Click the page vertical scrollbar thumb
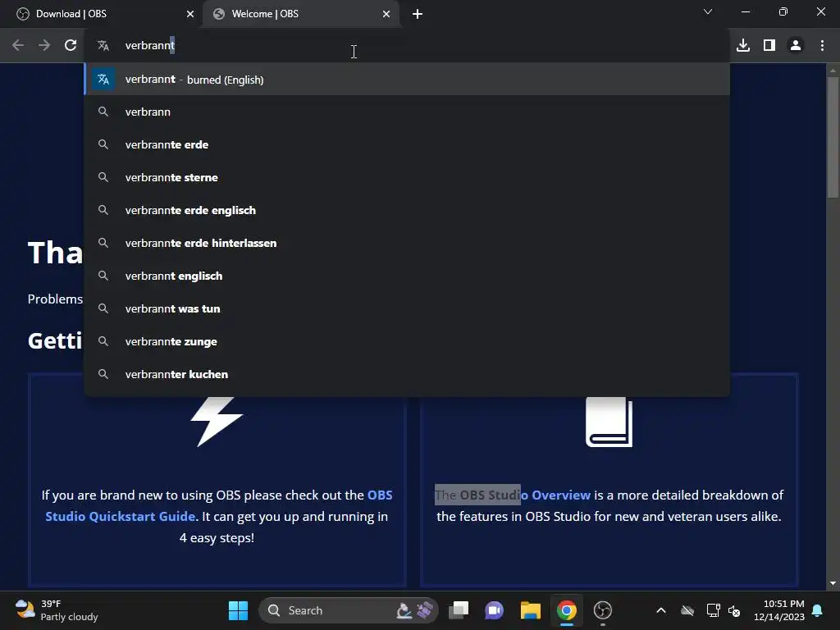This screenshot has height=630, width=840. tap(833, 137)
